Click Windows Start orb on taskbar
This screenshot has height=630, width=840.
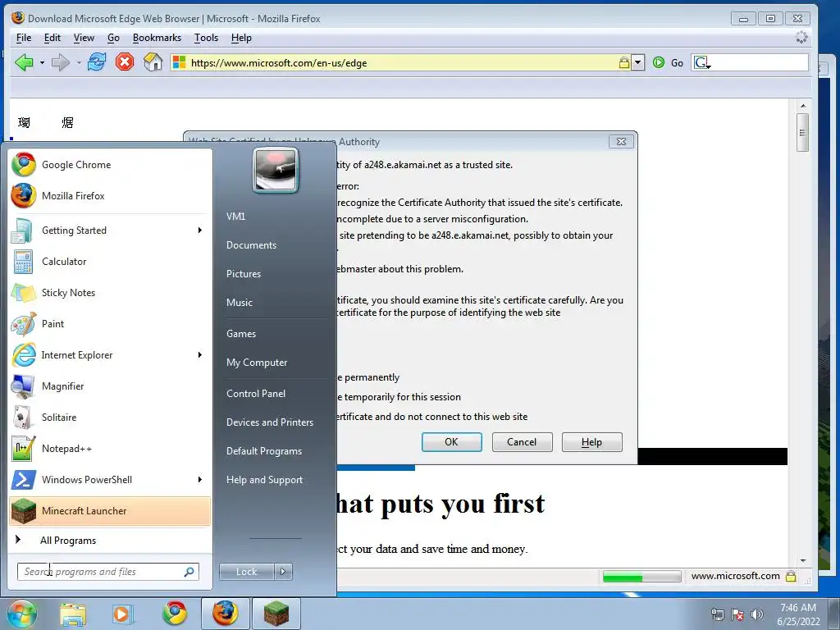[x=21, y=614]
